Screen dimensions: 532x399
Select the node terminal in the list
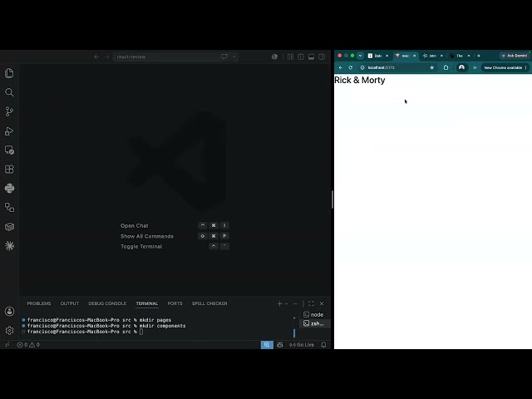(x=314, y=314)
